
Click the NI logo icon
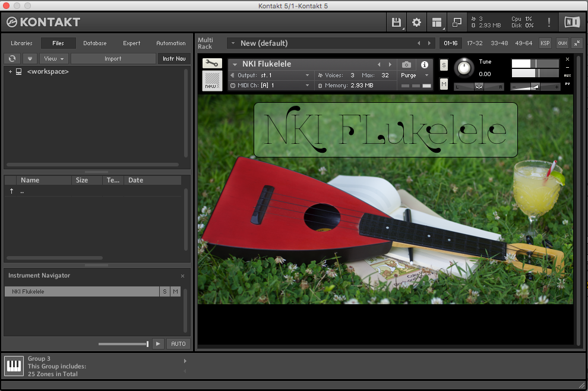(x=572, y=22)
